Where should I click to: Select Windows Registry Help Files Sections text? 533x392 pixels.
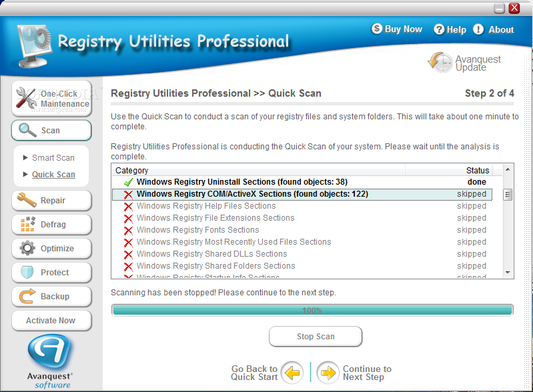[x=206, y=206]
